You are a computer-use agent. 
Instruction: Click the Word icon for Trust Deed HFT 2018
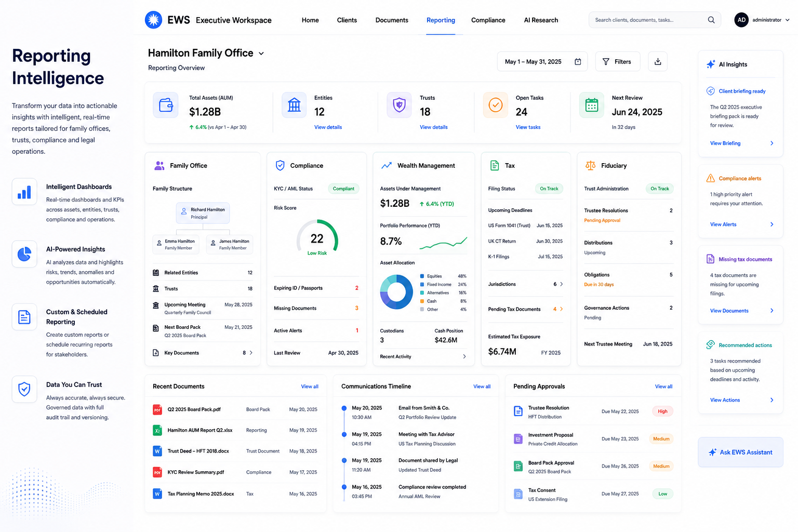tap(157, 451)
